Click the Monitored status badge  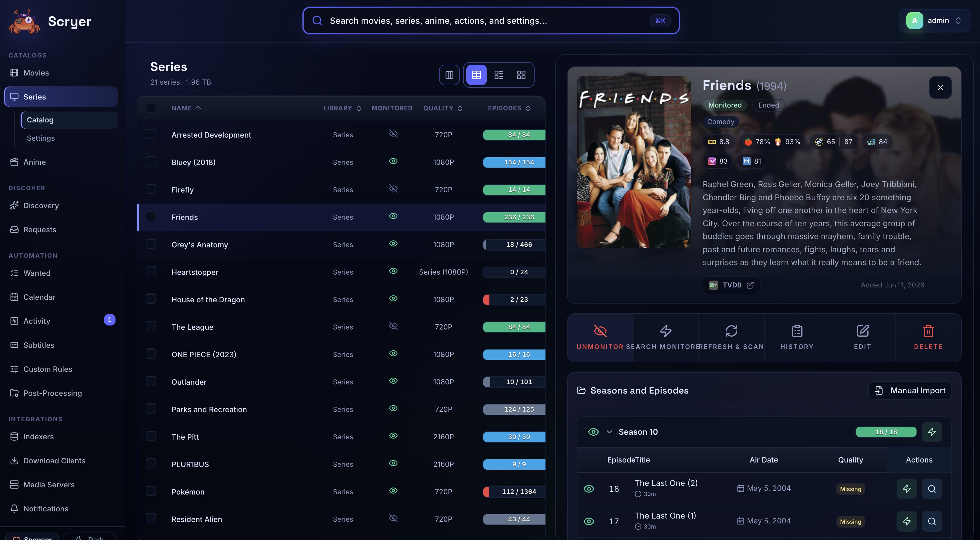[x=725, y=105]
